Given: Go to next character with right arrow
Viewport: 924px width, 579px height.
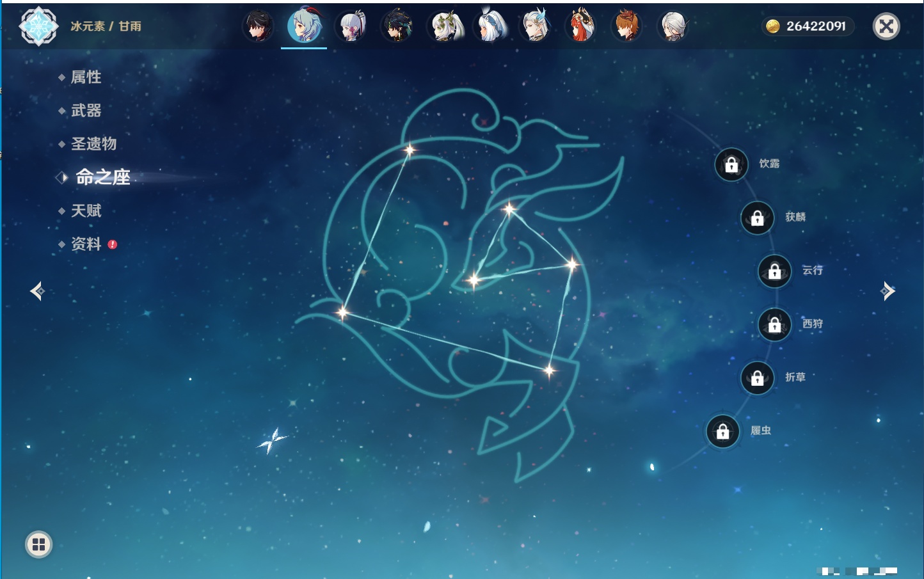Looking at the screenshot, I should (888, 291).
